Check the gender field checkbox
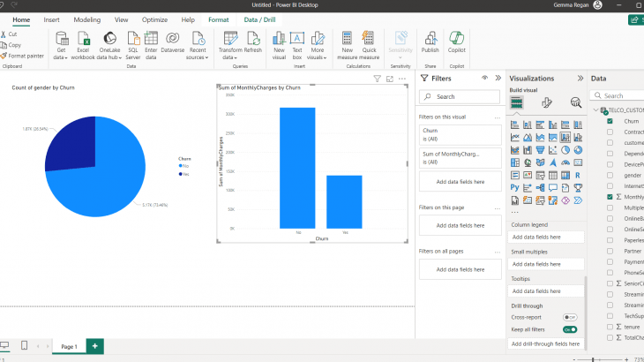 (610, 176)
